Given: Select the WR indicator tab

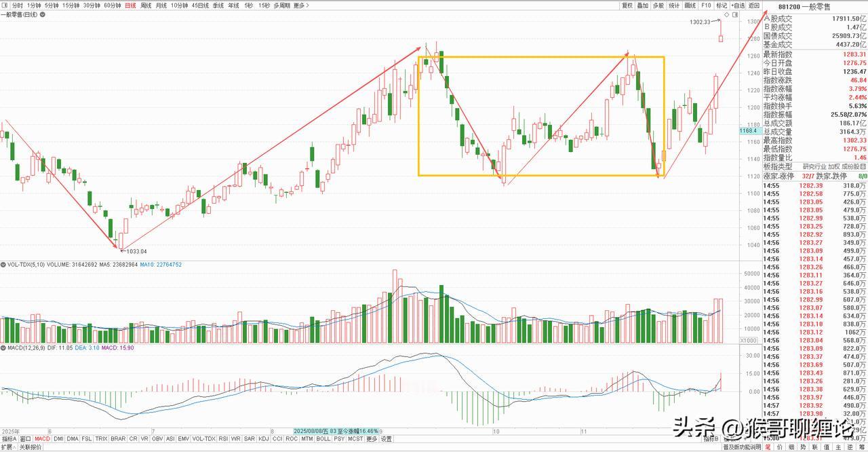Looking at the screenshot, I should tap(235, 438).
